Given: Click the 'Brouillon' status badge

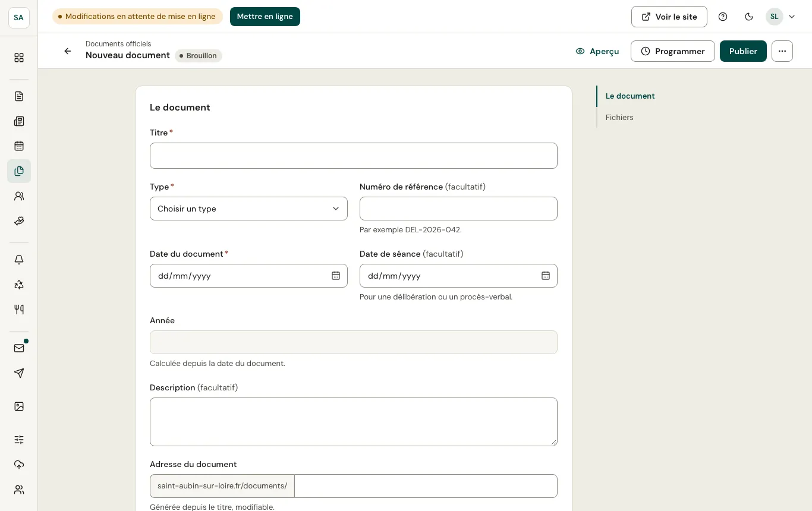Looking at the screenshot, I should (x=199, y=56).
